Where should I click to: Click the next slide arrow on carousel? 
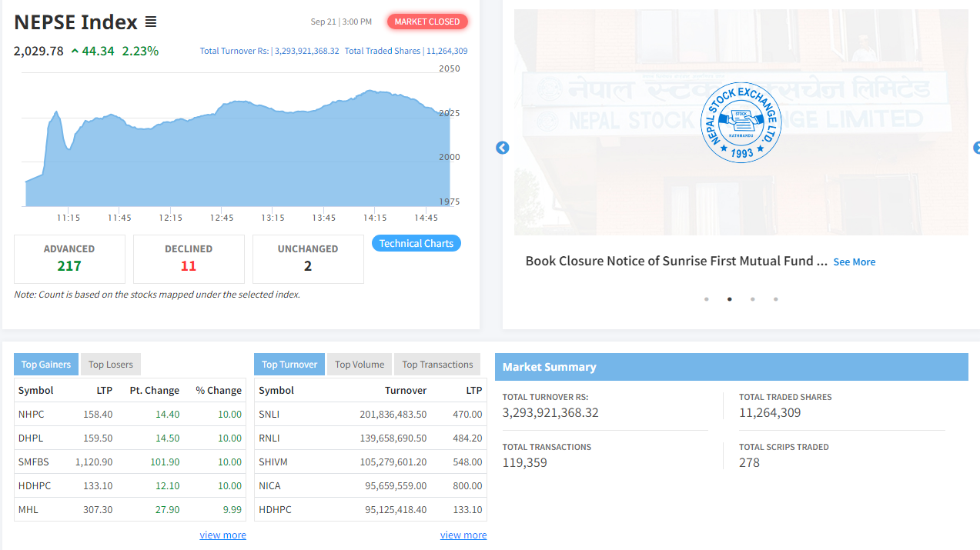[976, 148]
